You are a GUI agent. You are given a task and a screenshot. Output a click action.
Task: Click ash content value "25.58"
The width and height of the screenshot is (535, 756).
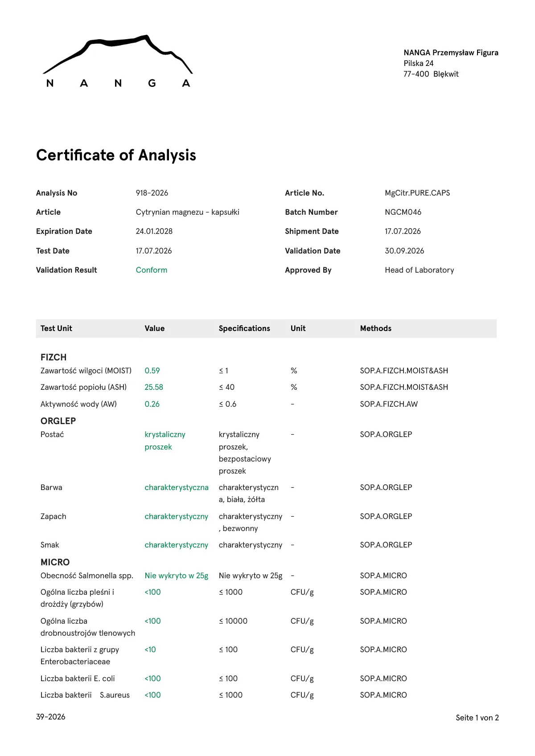pos(154,387)
